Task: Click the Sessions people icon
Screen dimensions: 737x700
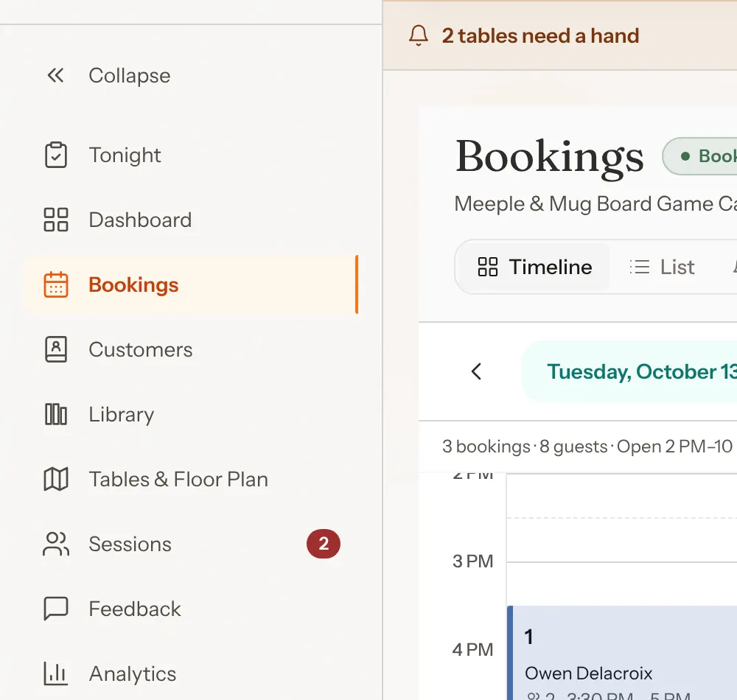Action: (56, 544)
